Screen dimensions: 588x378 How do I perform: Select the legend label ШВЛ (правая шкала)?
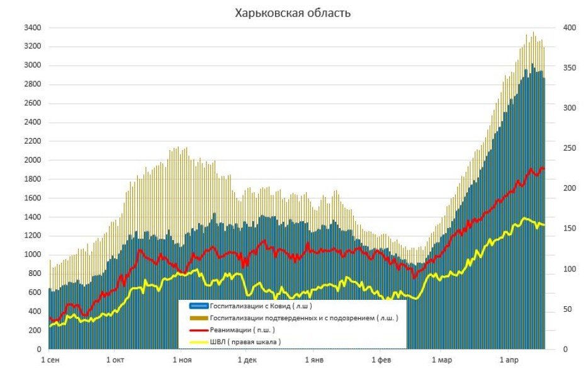pos(246,341)
